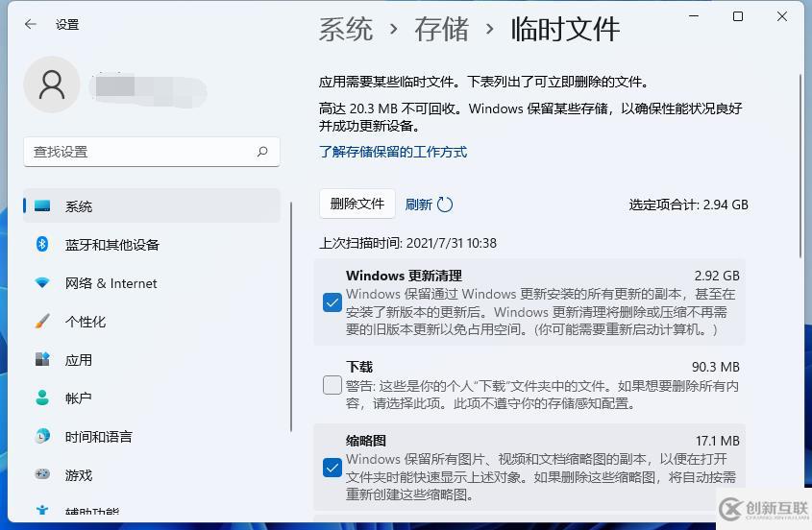Click the 删除文件 button
The height and width of the screenshot is (530, 812).
(357, 204)
